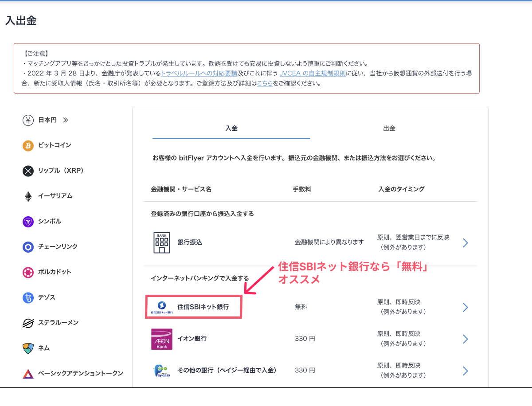Image resolution: width=532 pixels, height=406 pixels.
Task: Select ポルカドット in the sidebar
Action: click(x=55, y=272)
